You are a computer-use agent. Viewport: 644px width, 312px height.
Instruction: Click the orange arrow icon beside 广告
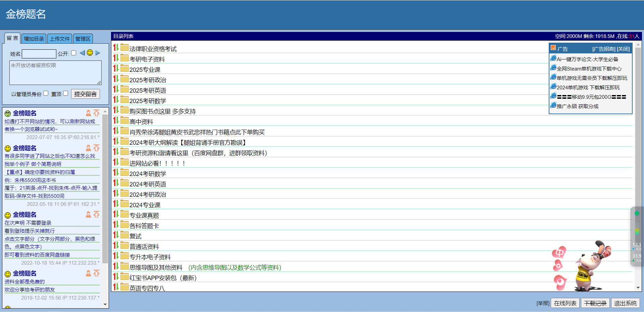coord(553,48)
